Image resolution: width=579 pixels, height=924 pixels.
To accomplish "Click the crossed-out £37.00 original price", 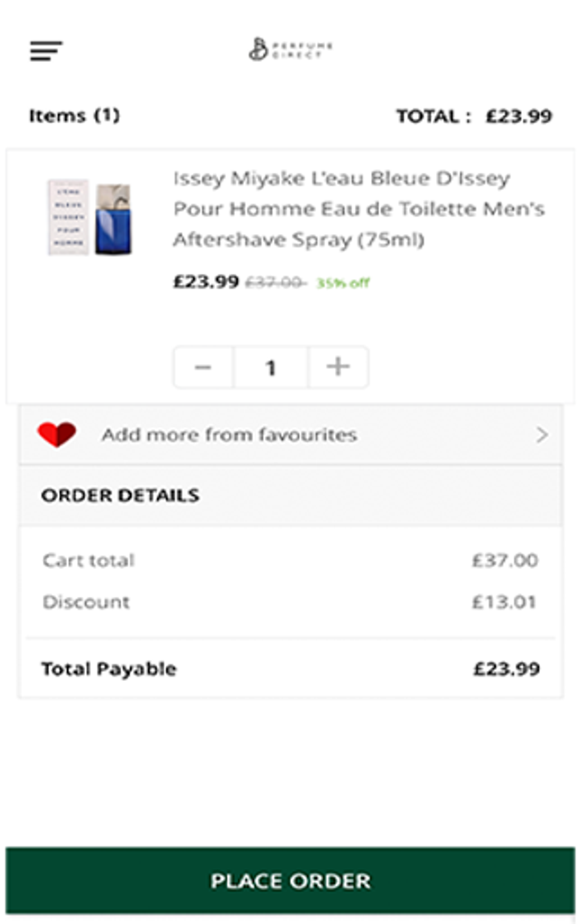I will tap(275, 282).
